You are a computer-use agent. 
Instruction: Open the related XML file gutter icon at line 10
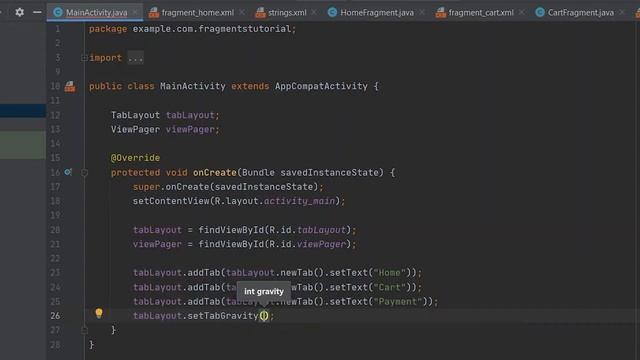pyautogui.click(x=70, y=86)
